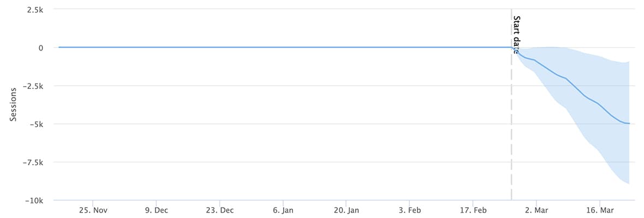Click the dashed vertical start date line
This screenshot has width=644, height=218.
click(511, 123)
